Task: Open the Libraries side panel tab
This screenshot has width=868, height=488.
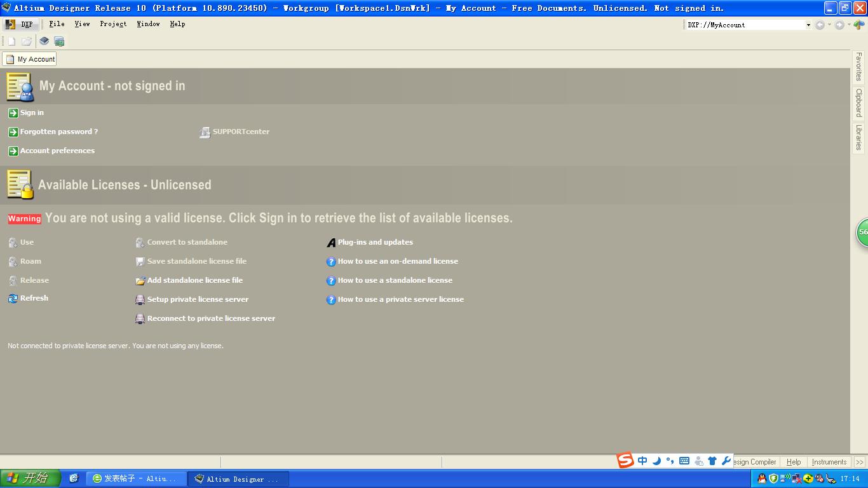Action: point(858,137)
